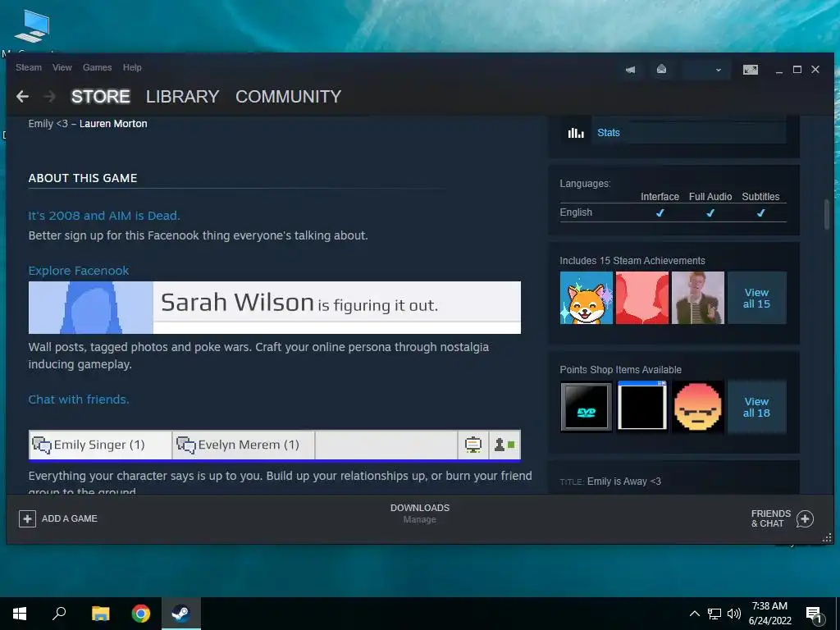Show hidden tray icons chevron
This screenshot has height=630, width=840.
[694, 614]
